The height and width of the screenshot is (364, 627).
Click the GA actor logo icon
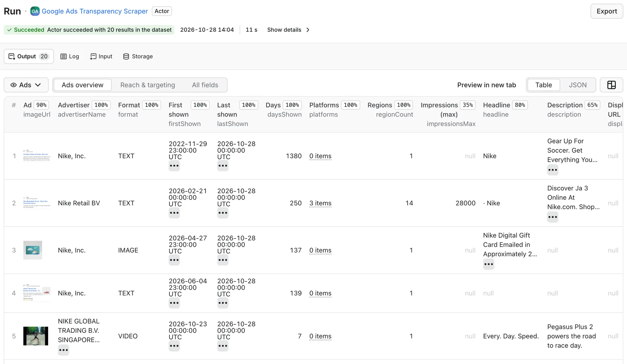(35, 11)
